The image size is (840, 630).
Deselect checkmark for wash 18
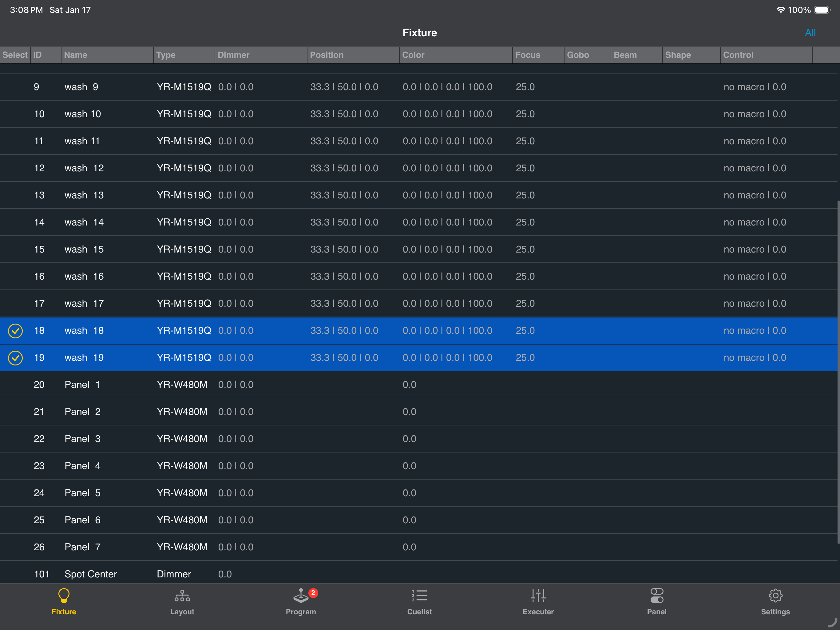pyautogui.click(x=15, y=331)
